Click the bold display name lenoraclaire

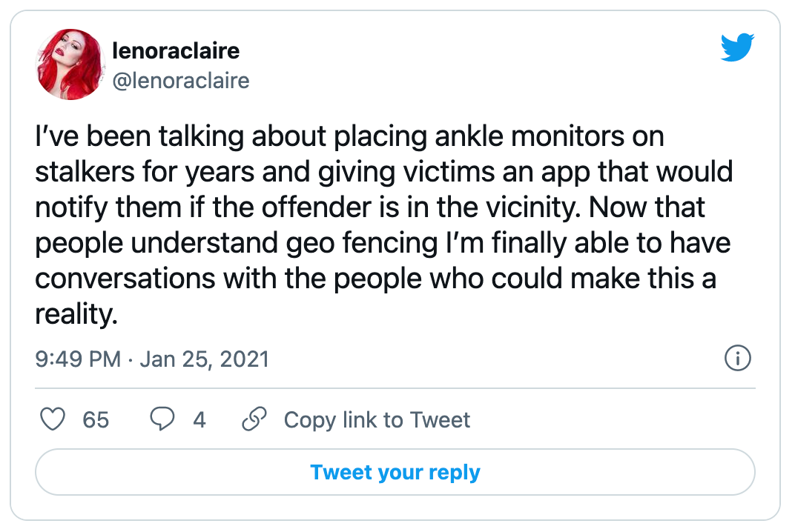[176, 51]
